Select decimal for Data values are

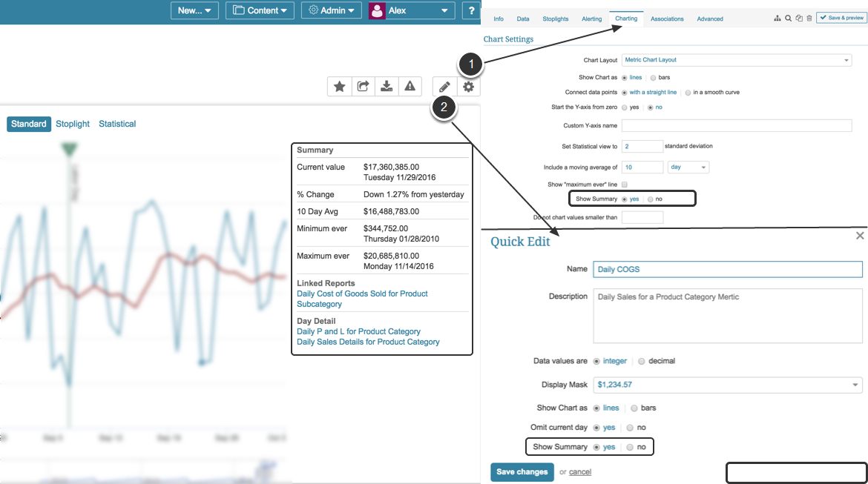click(642, 361)
